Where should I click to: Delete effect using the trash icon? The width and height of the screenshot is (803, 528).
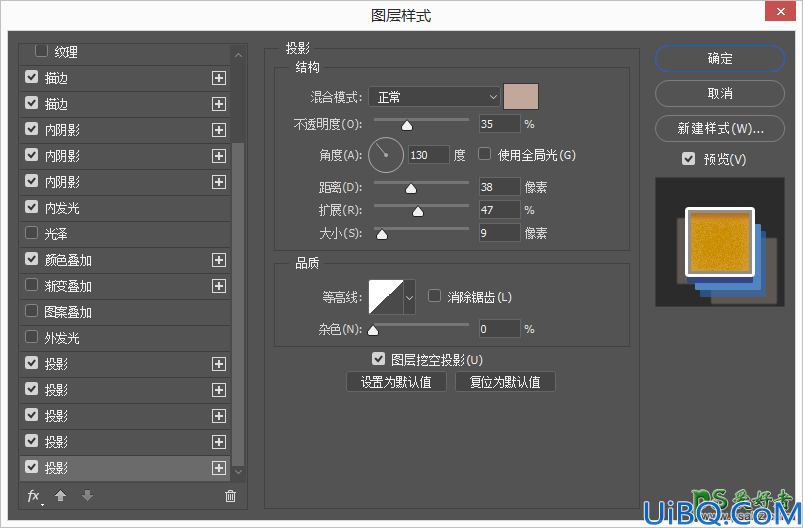point(230,496)
